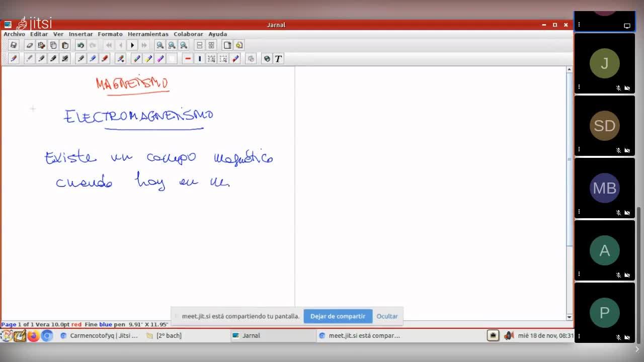Click the Save icon in Jarnal toolbar

(14, 45)
